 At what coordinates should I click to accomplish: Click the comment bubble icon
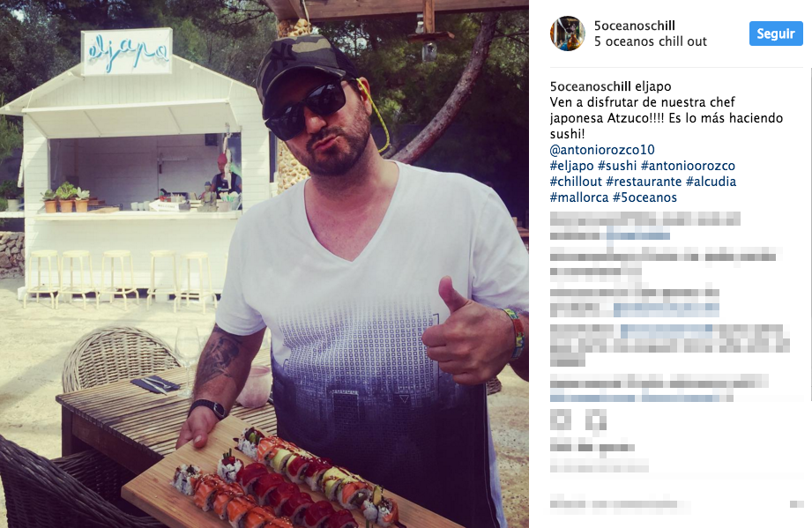[595, 419]
